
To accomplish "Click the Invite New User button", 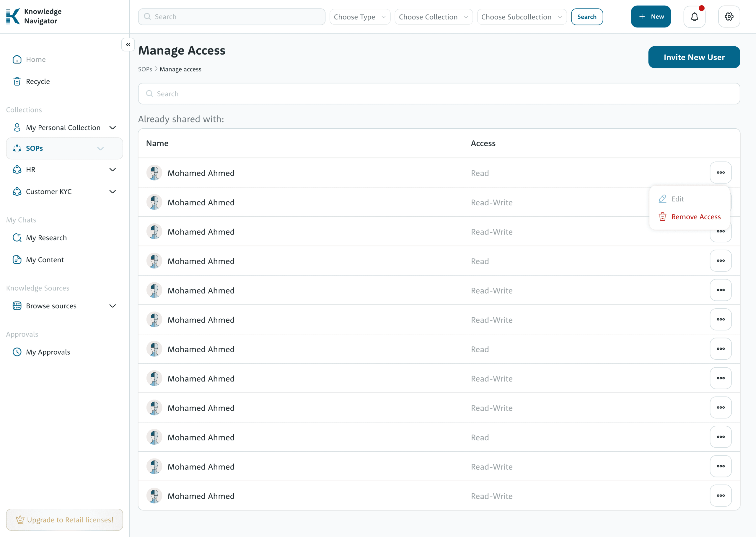I will tap(694, 57).
